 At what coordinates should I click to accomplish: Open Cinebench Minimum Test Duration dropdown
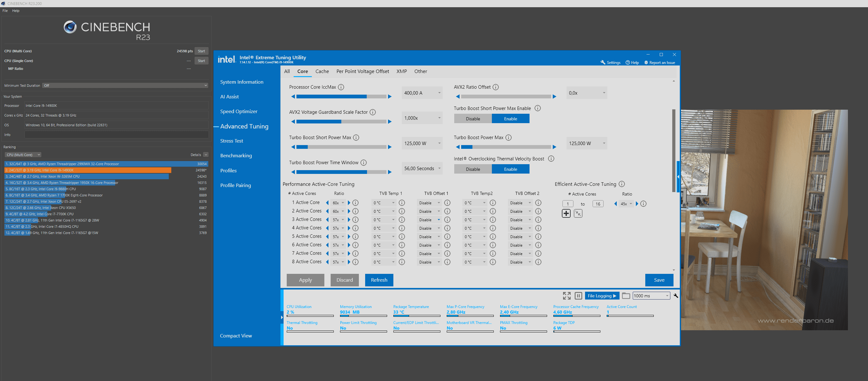125,86
